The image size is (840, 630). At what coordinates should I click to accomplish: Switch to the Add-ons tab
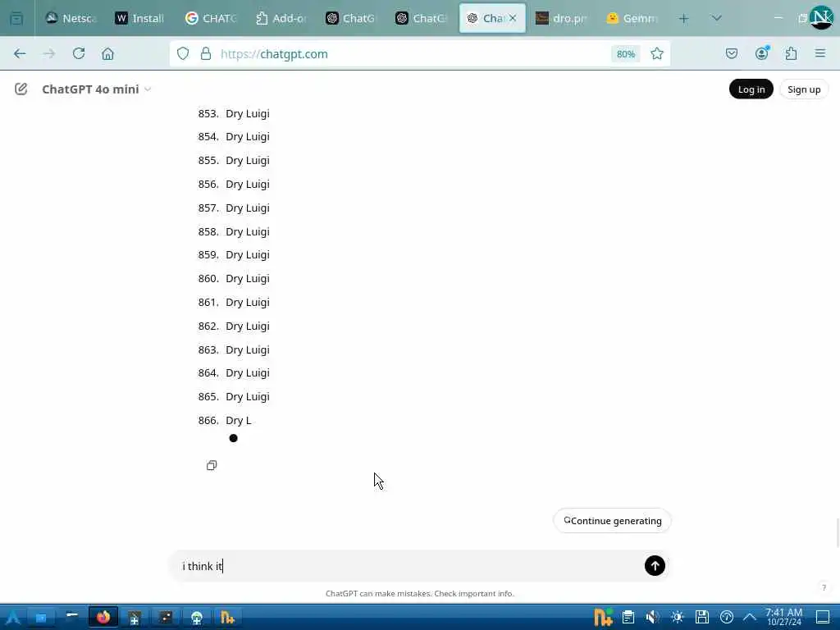pyautogui.click(x=281, y=19)
